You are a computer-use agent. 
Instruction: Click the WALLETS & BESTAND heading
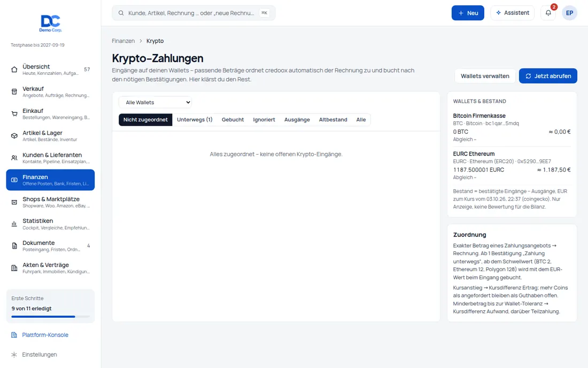[479, 101]
